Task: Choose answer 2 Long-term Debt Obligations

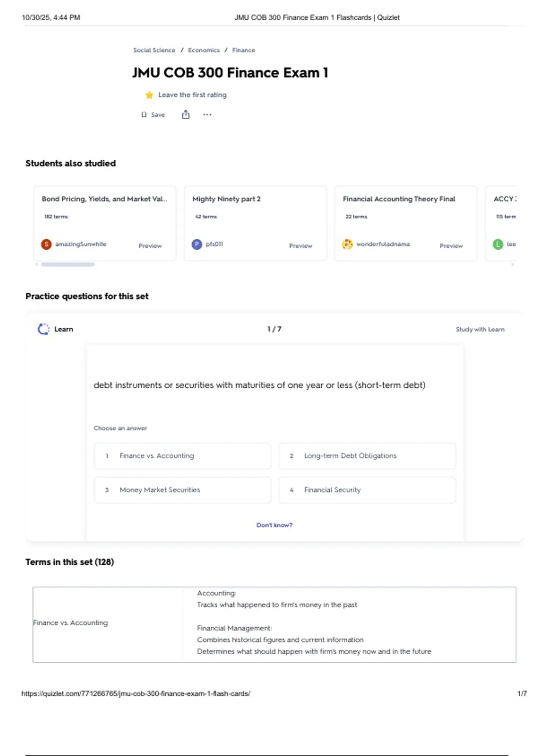Action: [367, 456]
